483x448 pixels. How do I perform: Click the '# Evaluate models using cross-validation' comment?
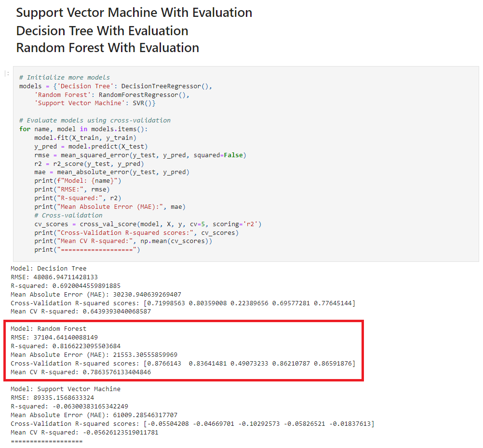[x=95, y=120]
